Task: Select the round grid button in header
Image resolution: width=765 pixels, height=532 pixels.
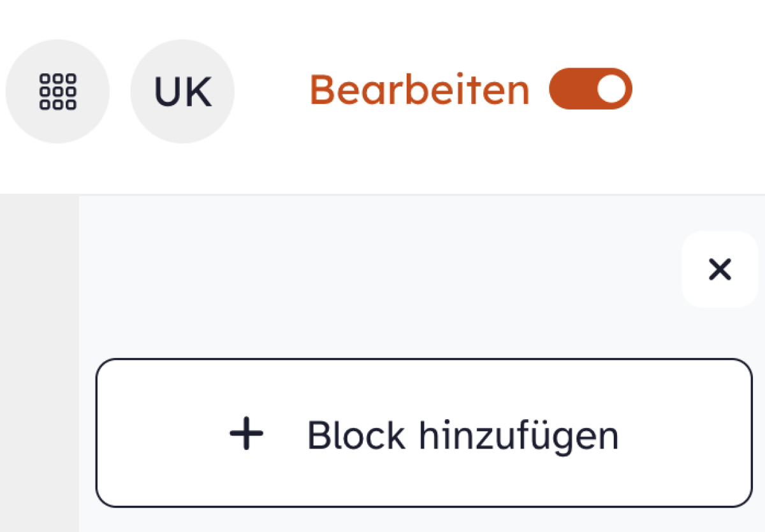Action: pos(57,91)
